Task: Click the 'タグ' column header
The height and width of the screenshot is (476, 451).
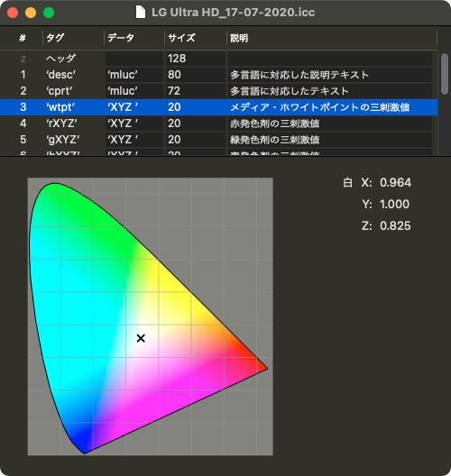Action: 73,38
